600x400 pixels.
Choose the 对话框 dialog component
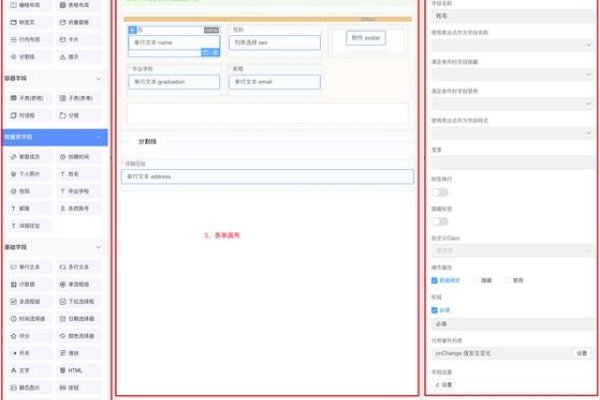(x=29, y=115)
